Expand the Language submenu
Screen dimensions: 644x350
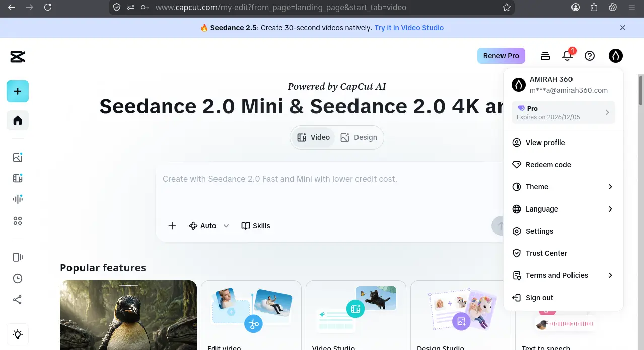coord(563,209)
